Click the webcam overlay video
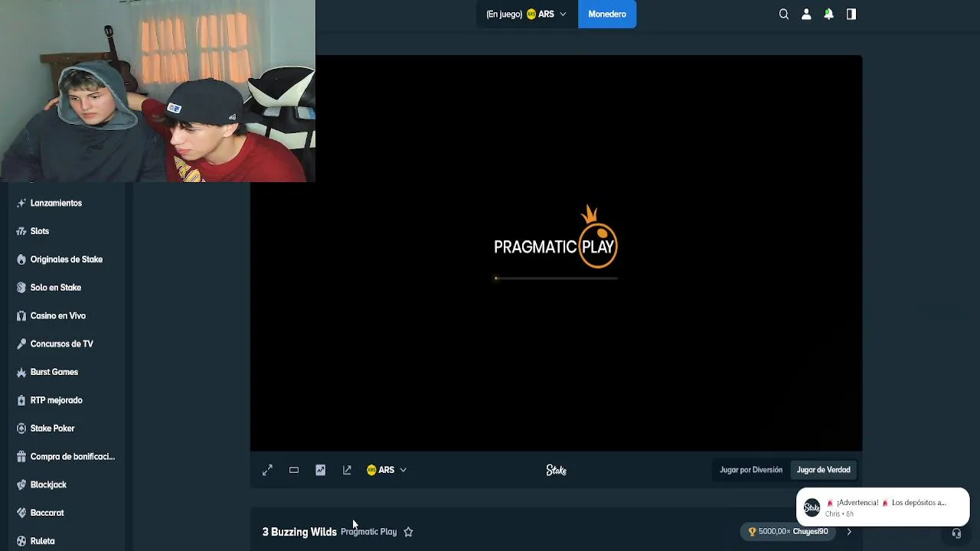Image resolution: width=980 pixels, height=551 pixels. tap(158, 91)
